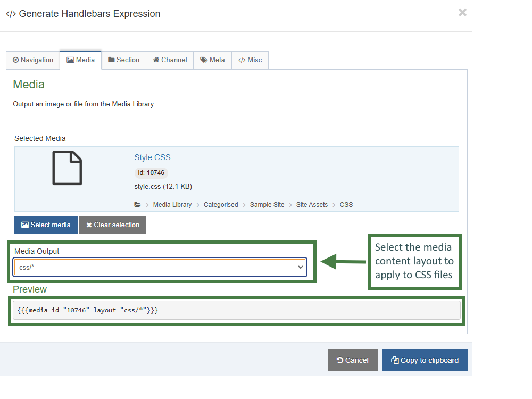The height and width of the screenshot is (399, 532).
Task: Click the style.css document thumbnail
Action: point(67,168)
